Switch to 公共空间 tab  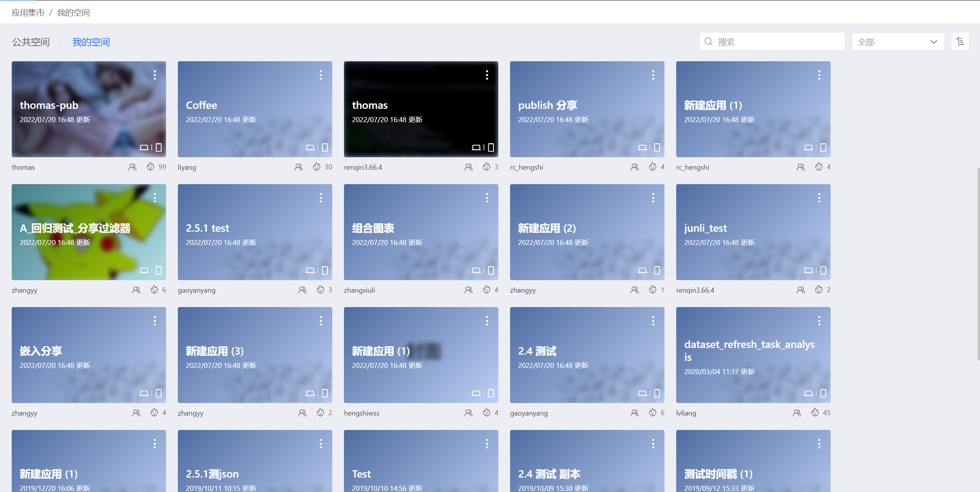(x=31, y=42)
